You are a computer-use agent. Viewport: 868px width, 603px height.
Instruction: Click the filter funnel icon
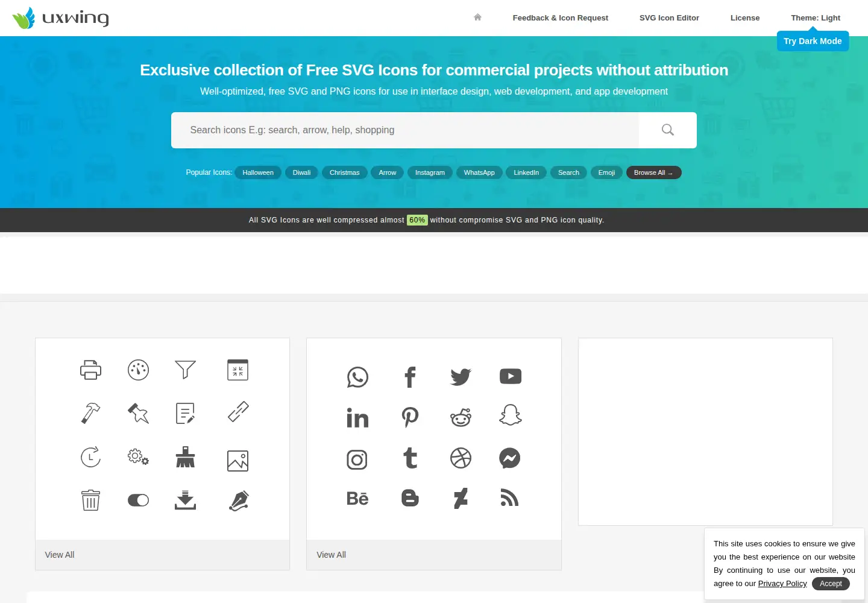[x=185, y=369]
